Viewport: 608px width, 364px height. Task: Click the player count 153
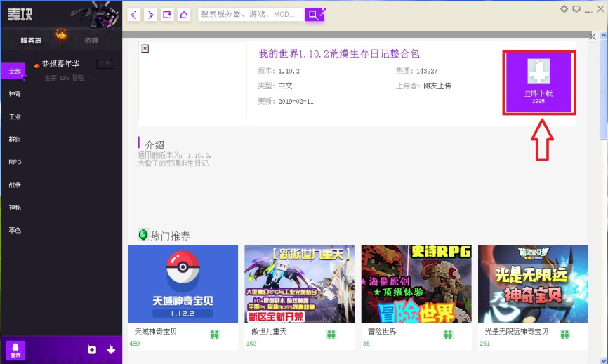coord(251,344)
